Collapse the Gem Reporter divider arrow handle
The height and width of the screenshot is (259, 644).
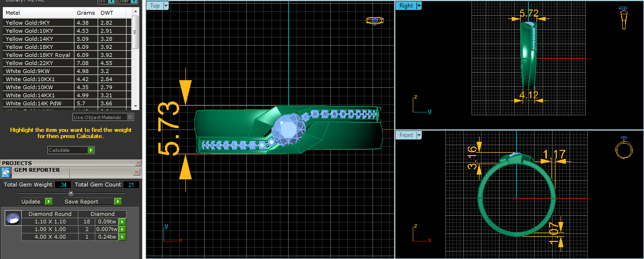[71, 193]
